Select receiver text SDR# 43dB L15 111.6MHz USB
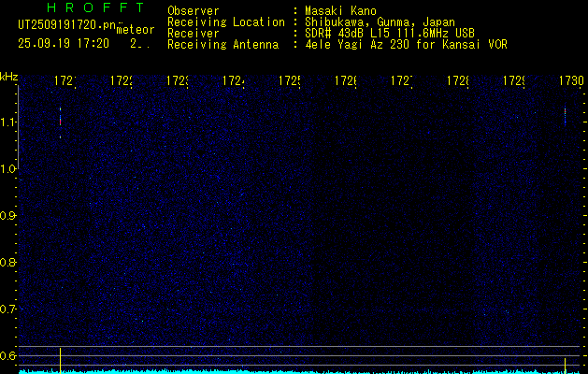588x374 pixels. [x=390, y=34]
